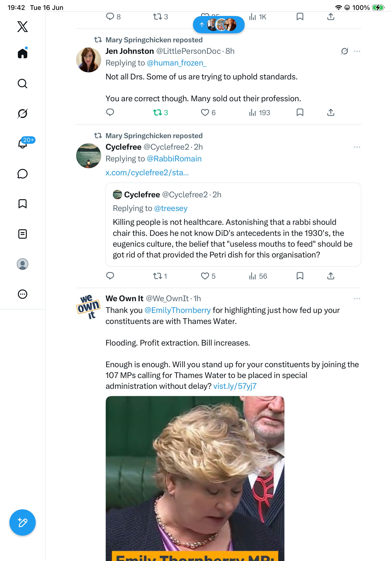
Task: Open the Lists icon in the sidebar
Action: coord(23,234)
